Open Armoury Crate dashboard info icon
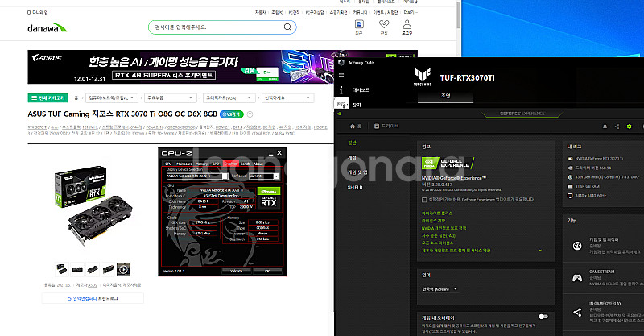644x336 pixels. 341,89
